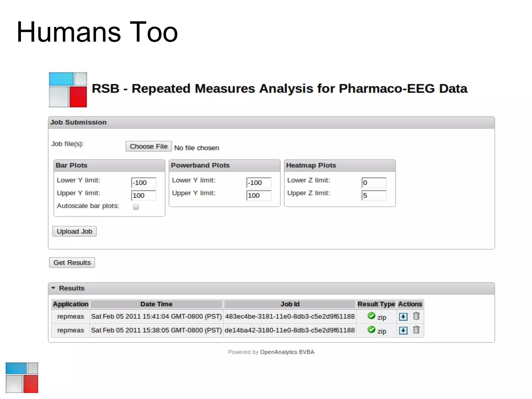Collapse the Results panel triangle
Image resolution: width=532 pixels, height=399 pixels.
(x=53, y=288)
